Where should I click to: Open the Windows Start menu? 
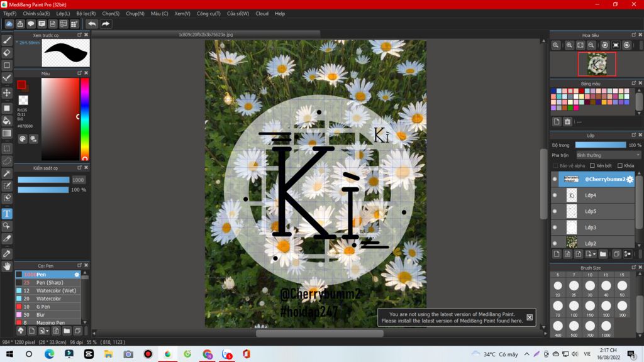(9, 354)
